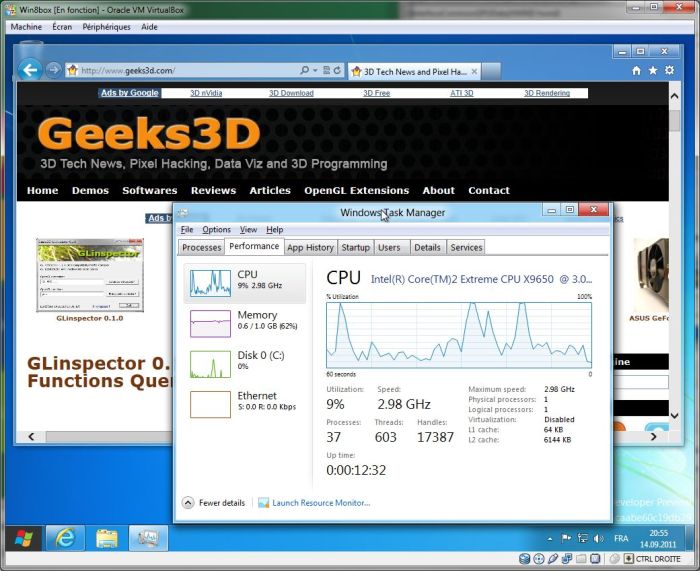Screen dimensions: 700x571
Task: Click the horizontal scrollbar left arrow
Action: 31,436
